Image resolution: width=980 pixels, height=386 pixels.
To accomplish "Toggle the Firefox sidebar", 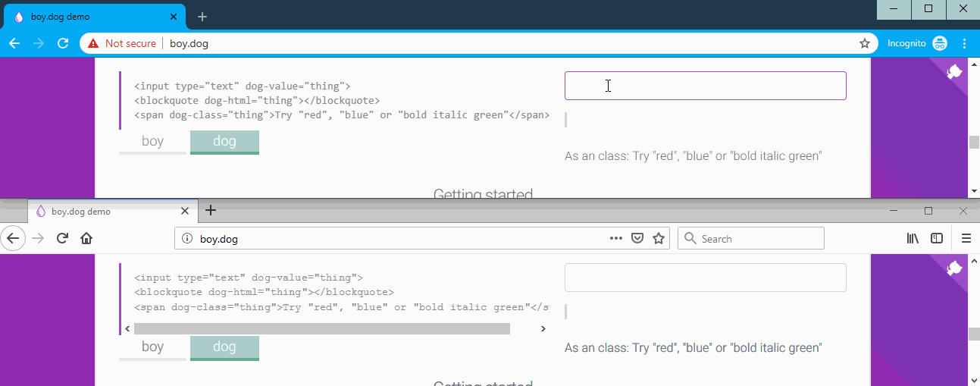I will [x=937, y=238].
